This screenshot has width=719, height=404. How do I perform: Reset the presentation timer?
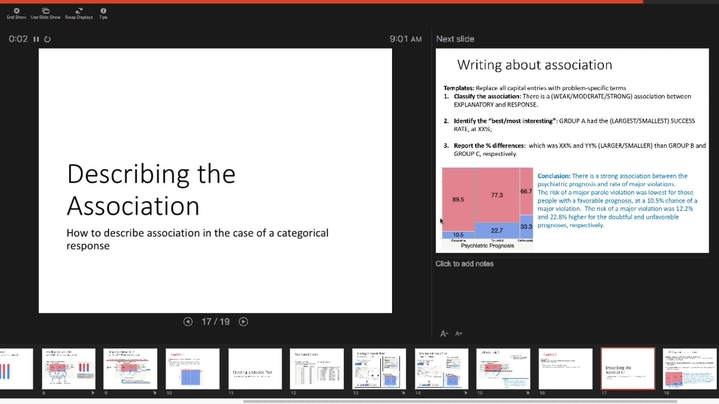47,39
